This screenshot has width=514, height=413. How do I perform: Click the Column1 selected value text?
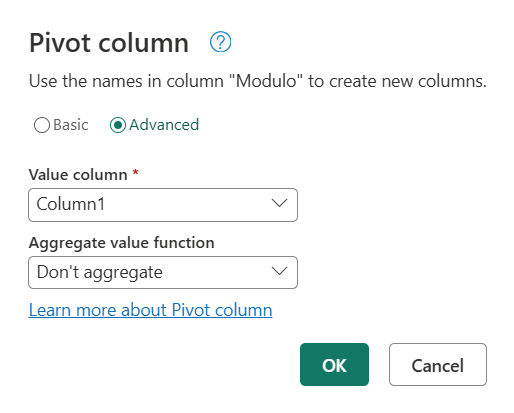click(71, 204)
